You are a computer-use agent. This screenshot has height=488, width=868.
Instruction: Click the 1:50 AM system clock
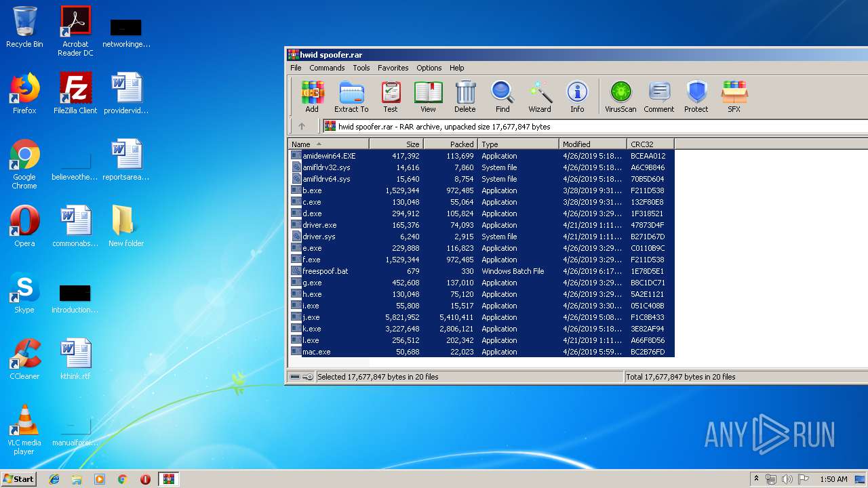pos(833,479)
